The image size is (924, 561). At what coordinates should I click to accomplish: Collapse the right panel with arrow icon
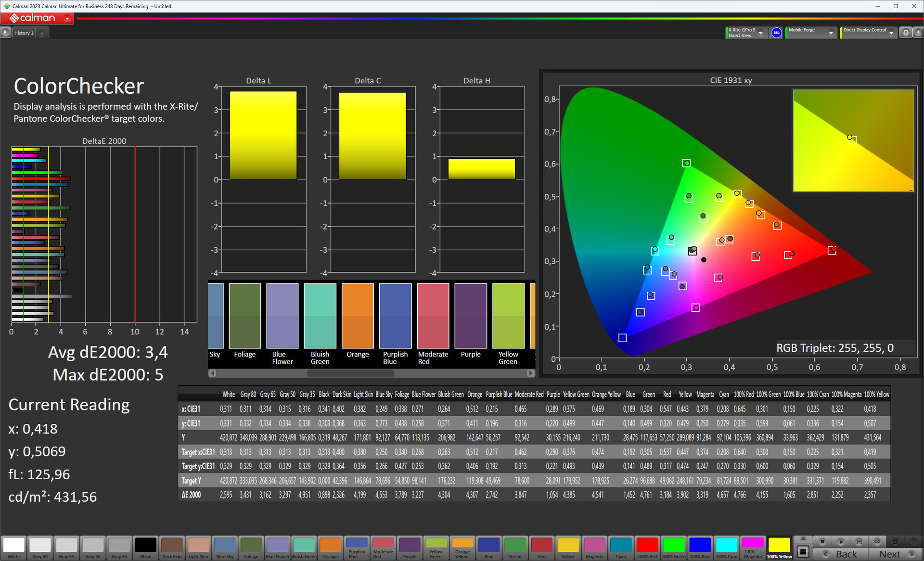918,33
